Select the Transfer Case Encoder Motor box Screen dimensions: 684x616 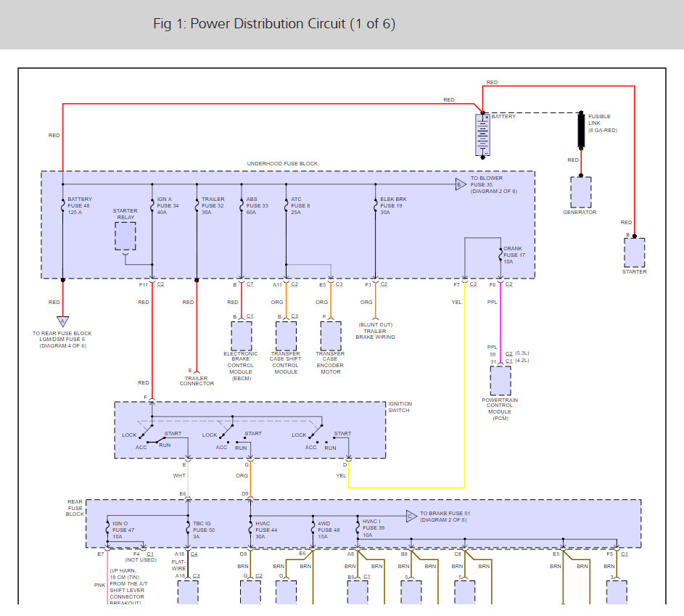pyautogui.click(x=331, y=336)
